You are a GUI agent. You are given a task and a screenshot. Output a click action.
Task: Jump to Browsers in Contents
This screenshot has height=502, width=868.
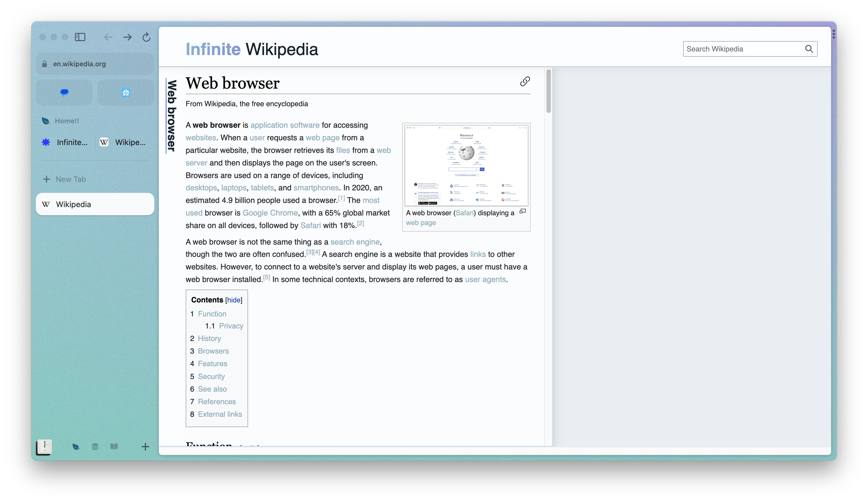[x=213, y=351]
